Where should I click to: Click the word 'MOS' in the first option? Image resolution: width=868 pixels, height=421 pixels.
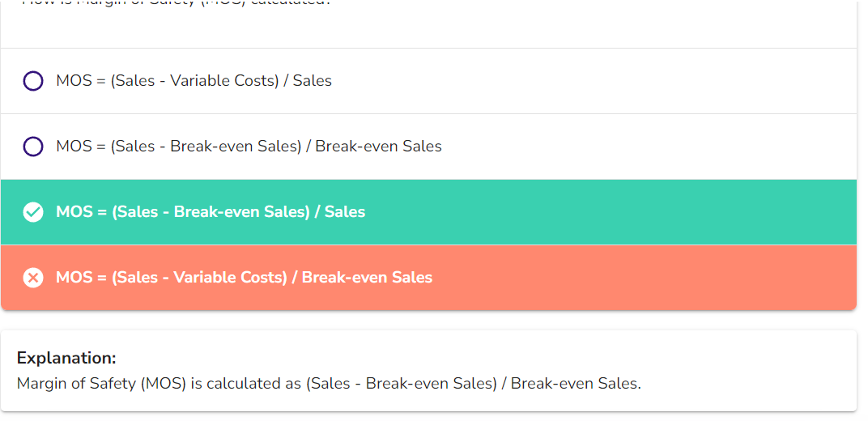pos(74,81)
